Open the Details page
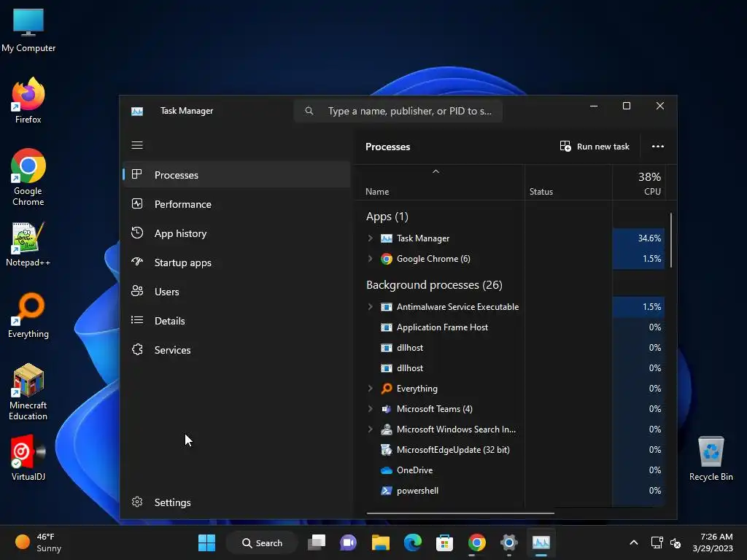The width and height of the screenshot is (747, 560). click(x=237, y=321)
